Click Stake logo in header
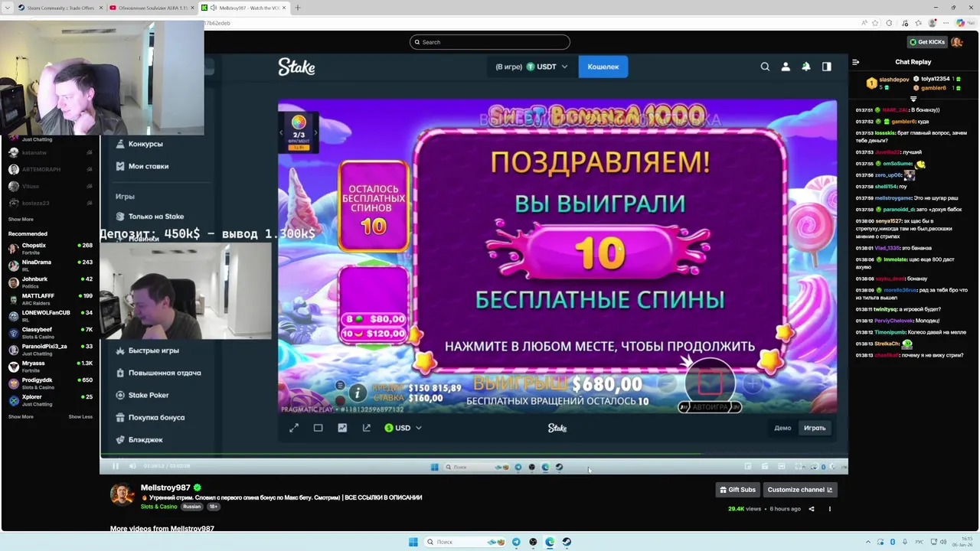The image size is (980, 551). [296, 67]
